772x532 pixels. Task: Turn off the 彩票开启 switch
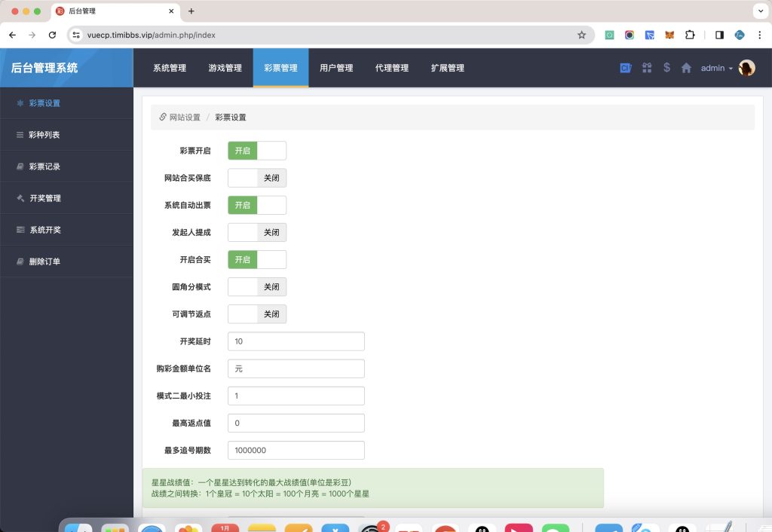[258, 150]
